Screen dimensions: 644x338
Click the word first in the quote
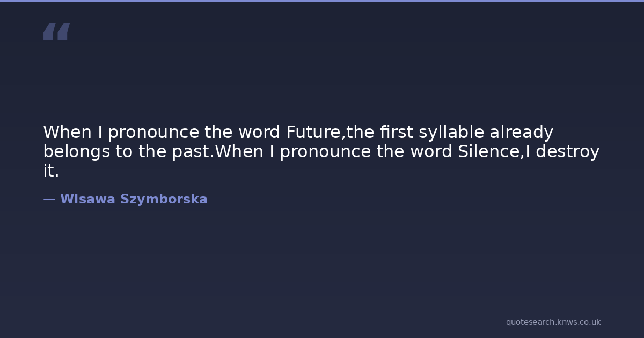[x=397, y=132]
